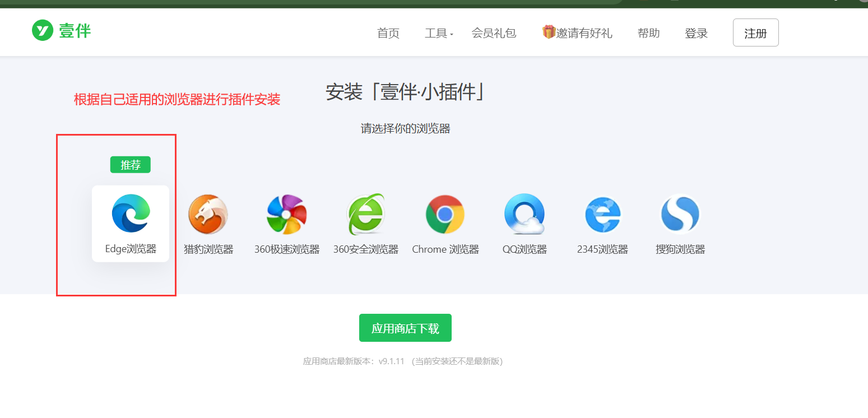The image size is (868, 418).
Task: Click the 登录 link
Action: 697,33
